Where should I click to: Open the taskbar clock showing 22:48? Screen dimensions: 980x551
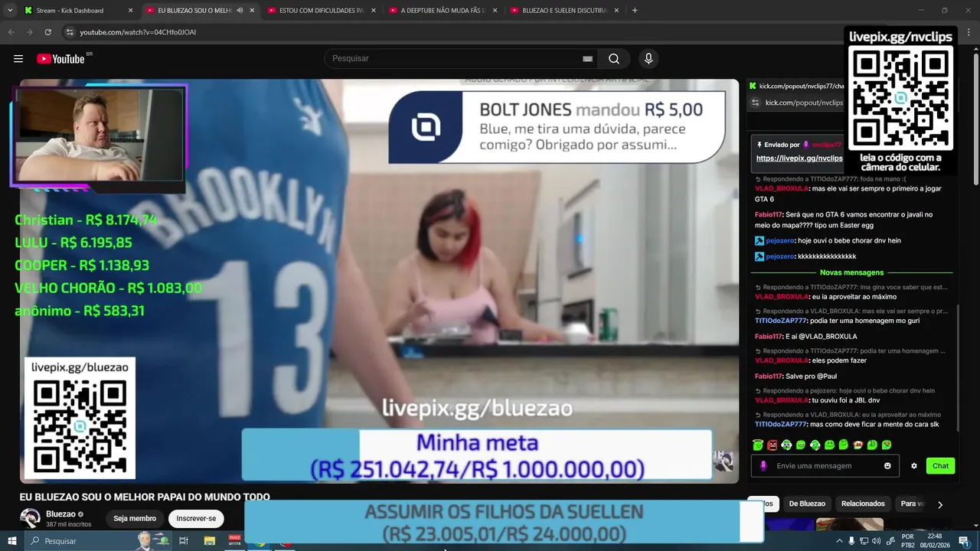coord(934,541)
